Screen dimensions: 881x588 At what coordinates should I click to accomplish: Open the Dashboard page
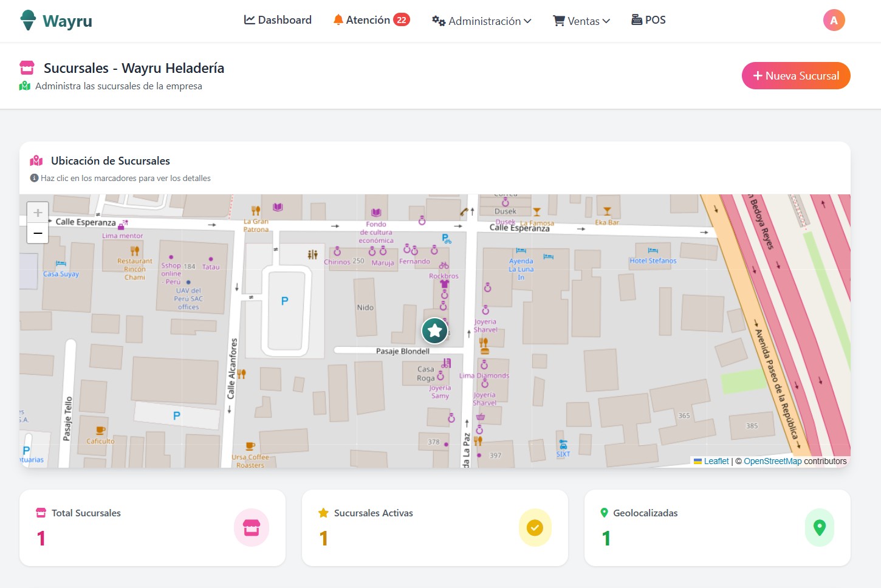tap(278, 20)
